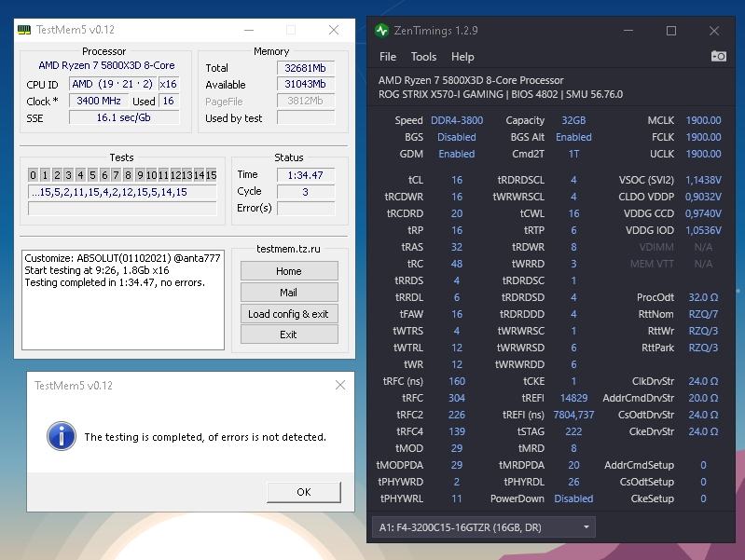Open the Tools menu in ZenTimings

(423, 57)
